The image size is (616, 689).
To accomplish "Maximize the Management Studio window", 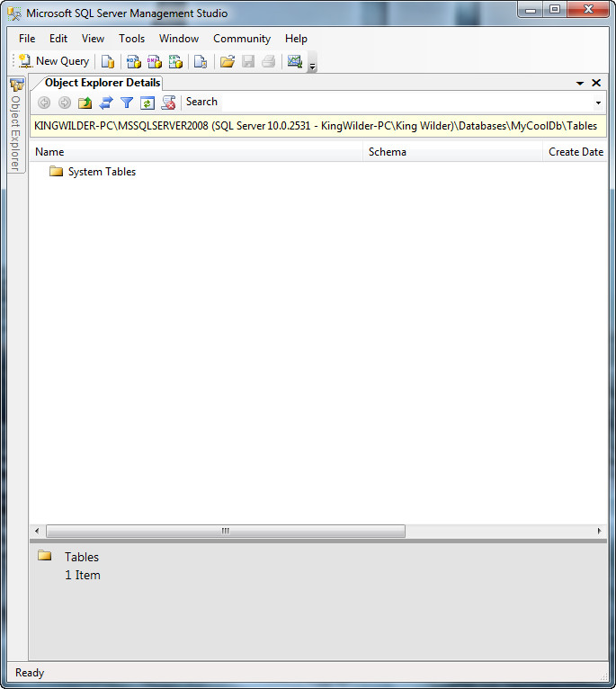I will click(555, 10).
